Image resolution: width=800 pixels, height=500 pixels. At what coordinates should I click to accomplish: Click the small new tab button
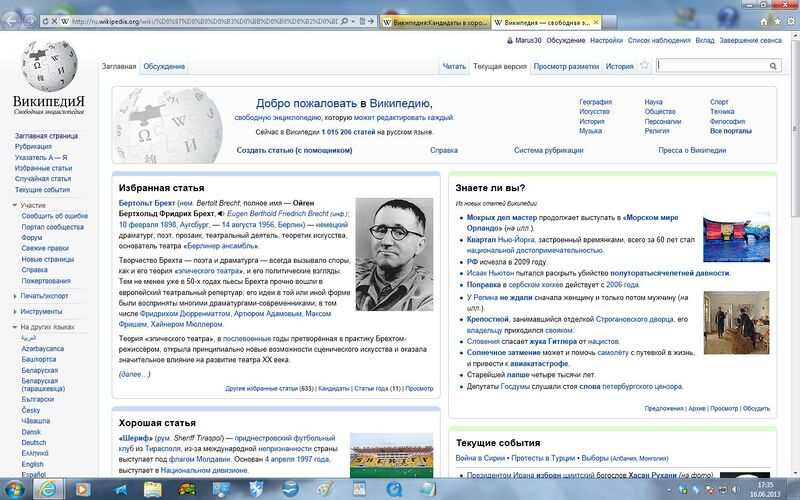click(610, 22)
